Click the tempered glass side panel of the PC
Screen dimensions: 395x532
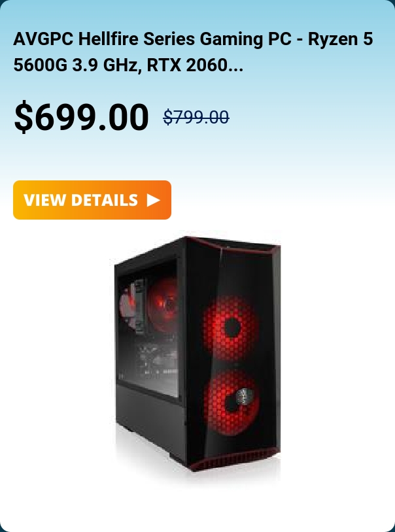point(148,327)
